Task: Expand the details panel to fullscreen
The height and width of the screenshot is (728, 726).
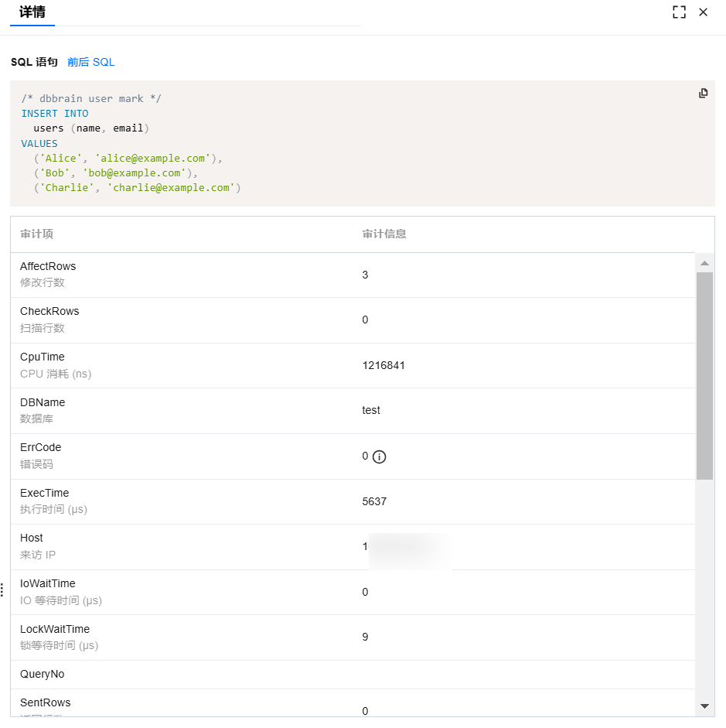Action: [679, 12]
